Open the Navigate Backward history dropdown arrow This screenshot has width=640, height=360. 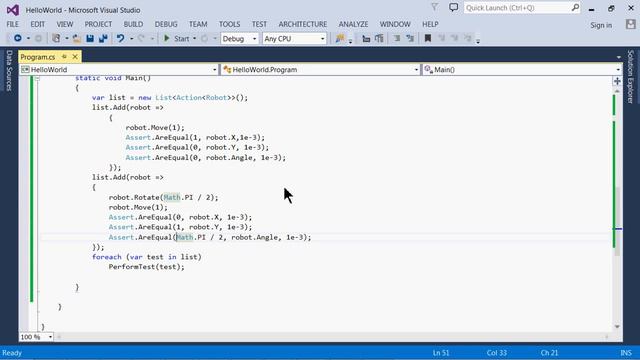[x=28, y=38]
